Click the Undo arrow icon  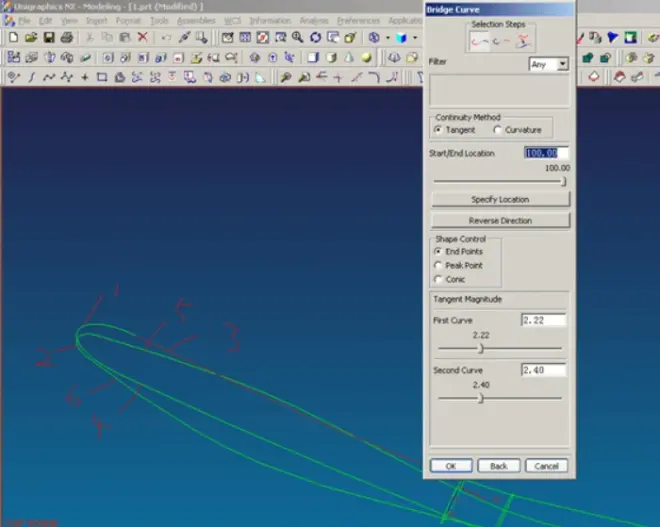(166, 37)
